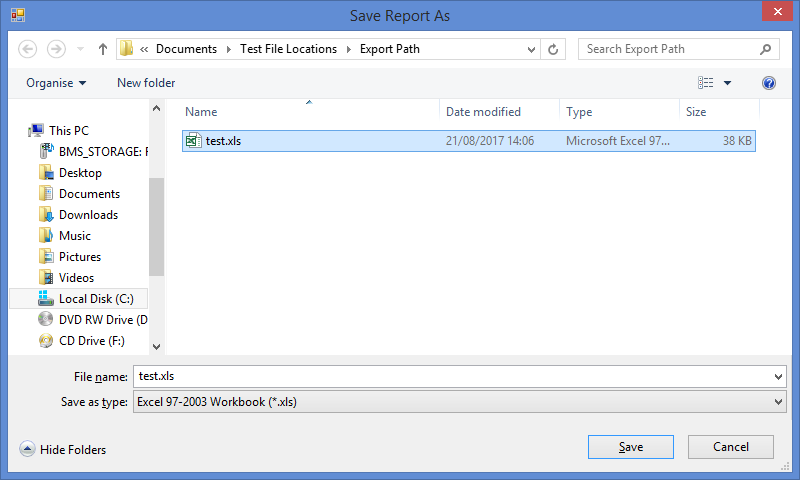Viewport: 800px width, 480px height.
Task: Open the Organise menu
Action: (56, 83)
